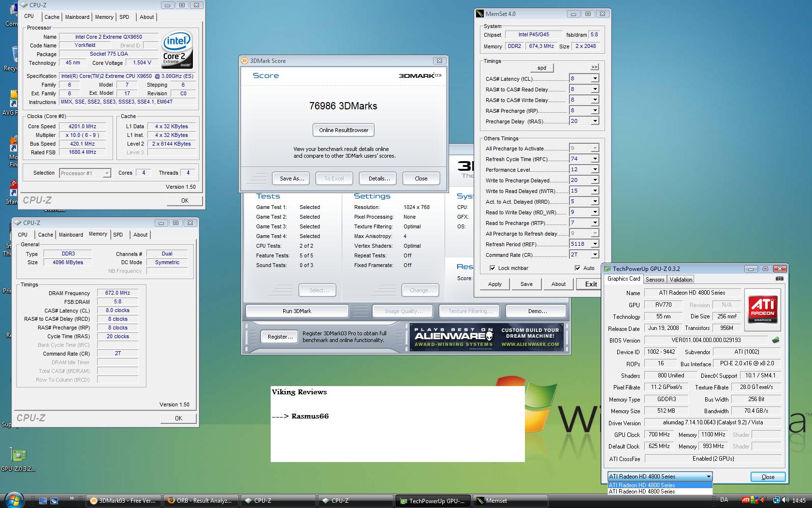Click Windows security shield tray icon
The height and width of the screenshot is (508, 812).
coord(754,501)
